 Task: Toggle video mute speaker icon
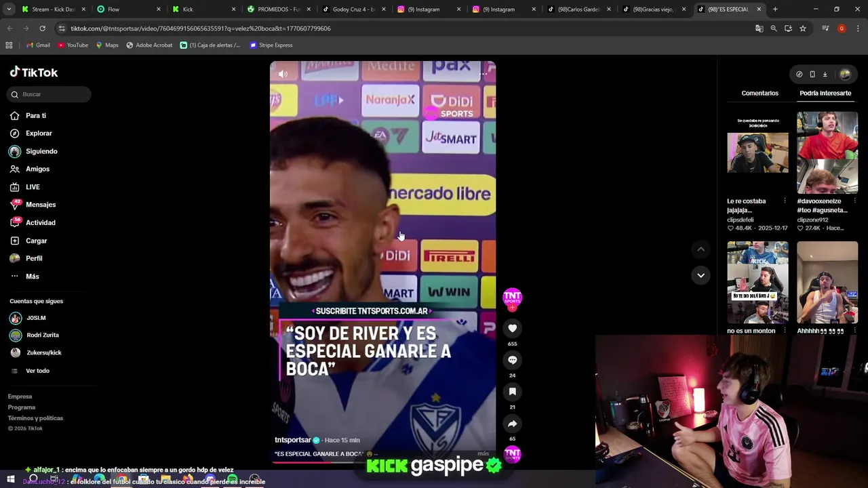tap(283, 74)
